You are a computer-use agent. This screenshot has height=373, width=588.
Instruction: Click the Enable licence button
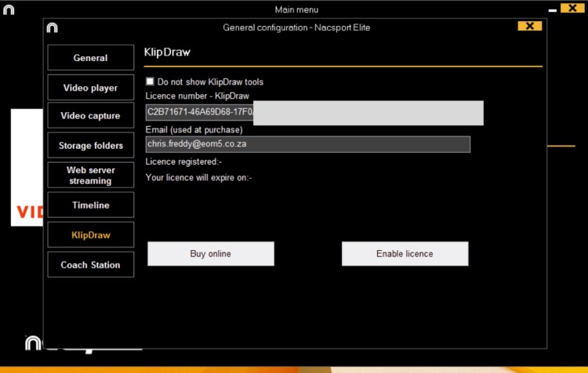tap(405, 254)
